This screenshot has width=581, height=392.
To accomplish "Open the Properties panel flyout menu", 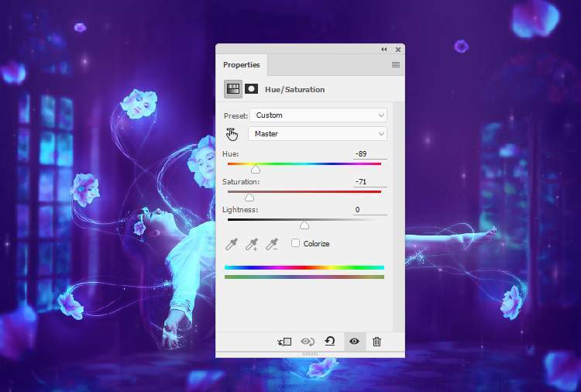I will point(396,65).
